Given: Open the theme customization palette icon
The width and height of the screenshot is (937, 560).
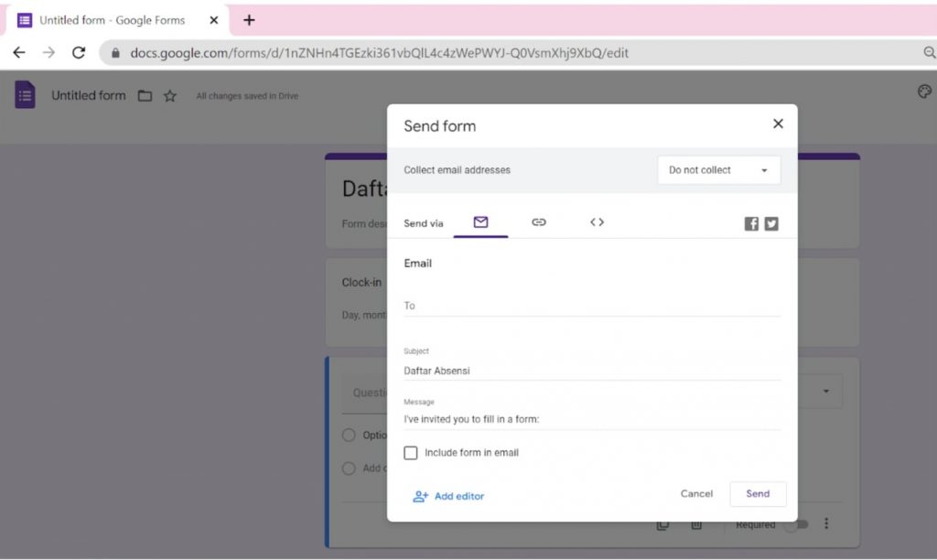Looking at the screenshot, I should [x=924, y=92].
